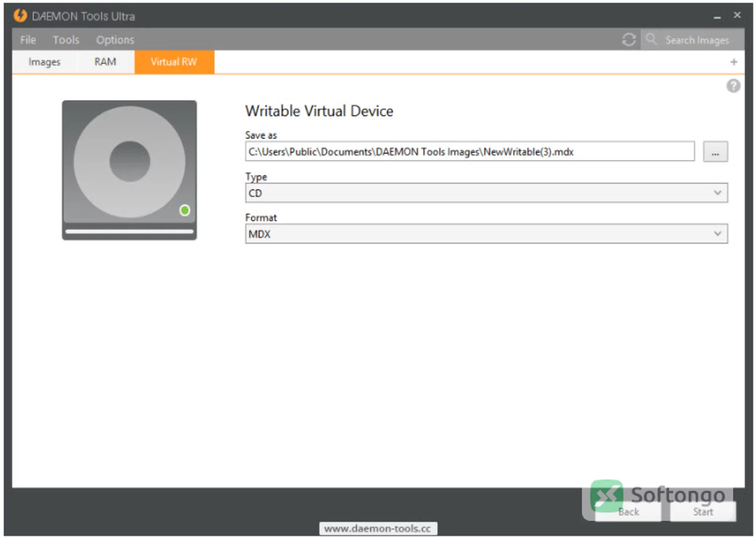
Task: Click the magnifier search icon
Action: (651, 39)
